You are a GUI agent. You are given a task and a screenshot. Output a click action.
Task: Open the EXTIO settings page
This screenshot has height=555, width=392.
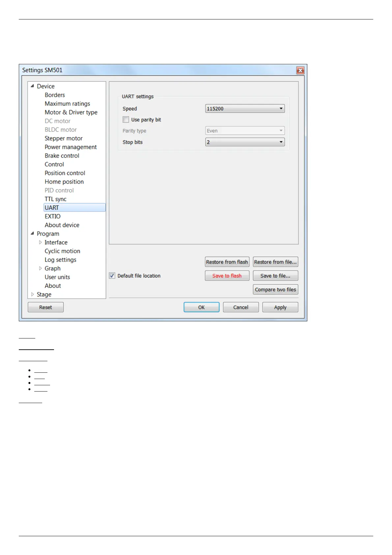tap(53, 216)
